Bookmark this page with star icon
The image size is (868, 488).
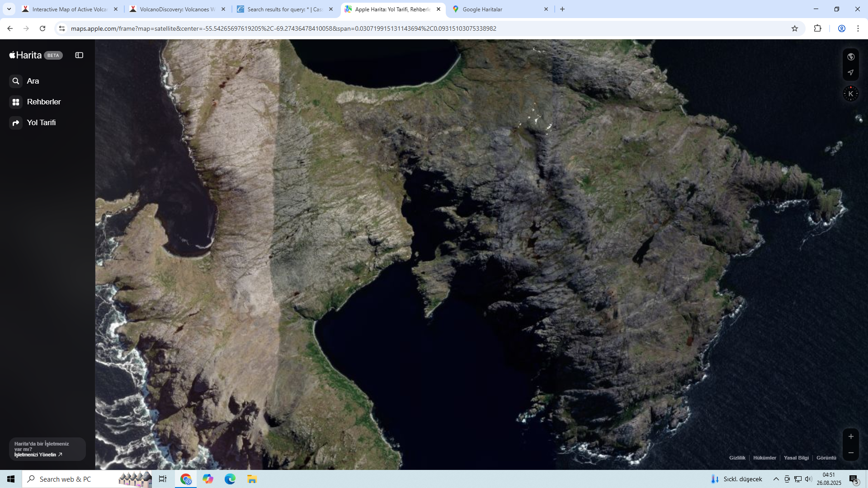pos(794,28)
